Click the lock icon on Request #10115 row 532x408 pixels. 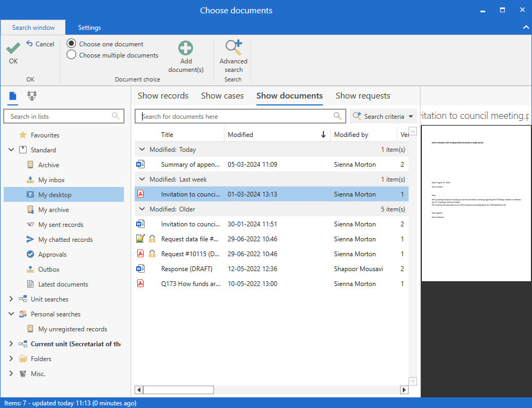click(152, 254)
